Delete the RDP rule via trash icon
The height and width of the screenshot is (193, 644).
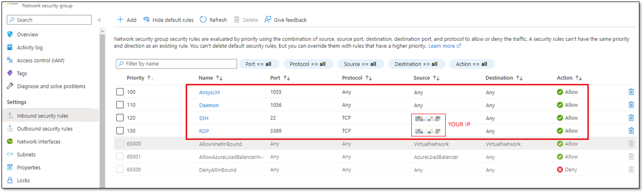click(x=631, y=131)
